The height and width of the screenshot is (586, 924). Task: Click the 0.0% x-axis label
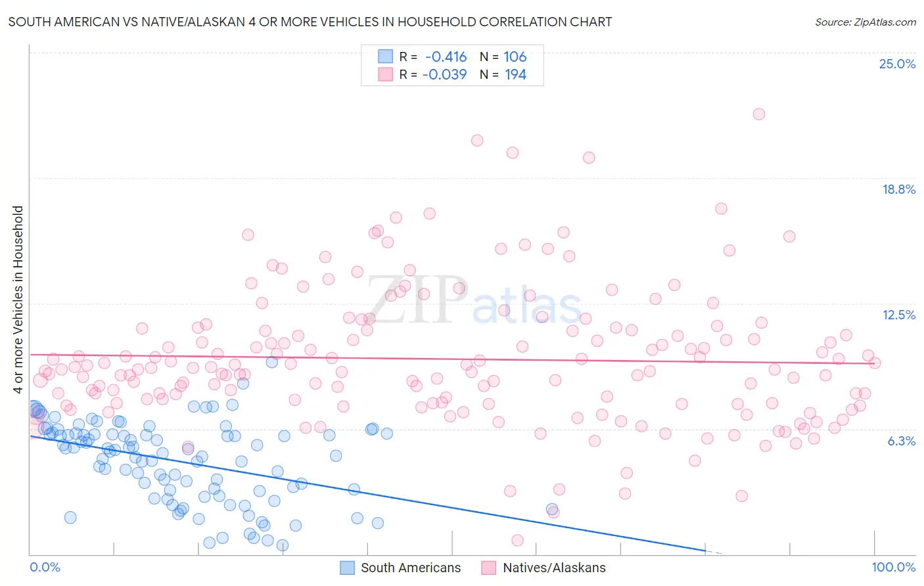click(x=45, y=567)
